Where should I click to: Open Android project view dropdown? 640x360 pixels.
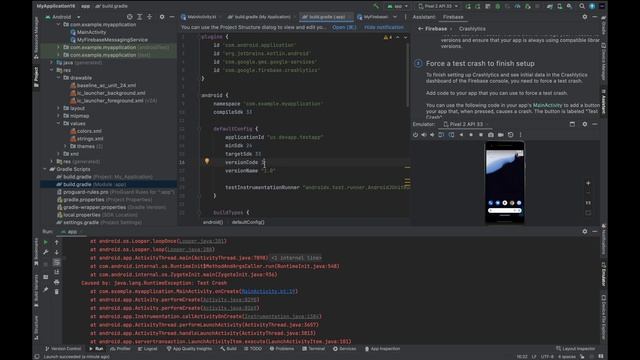click(x=63, y=17)
